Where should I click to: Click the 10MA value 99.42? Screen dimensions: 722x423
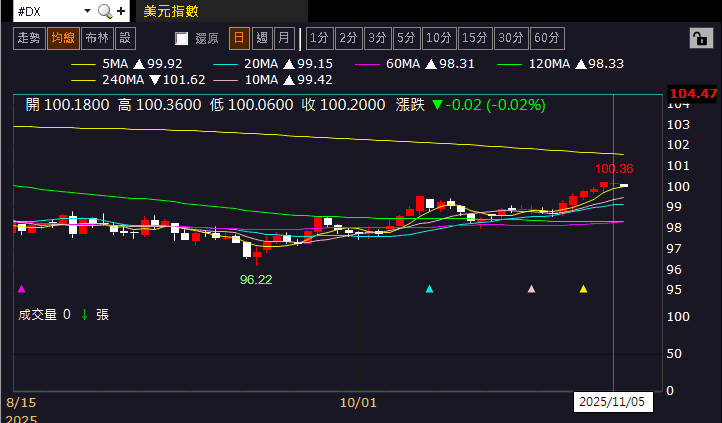pyautogui.click(x=315, y=80)
